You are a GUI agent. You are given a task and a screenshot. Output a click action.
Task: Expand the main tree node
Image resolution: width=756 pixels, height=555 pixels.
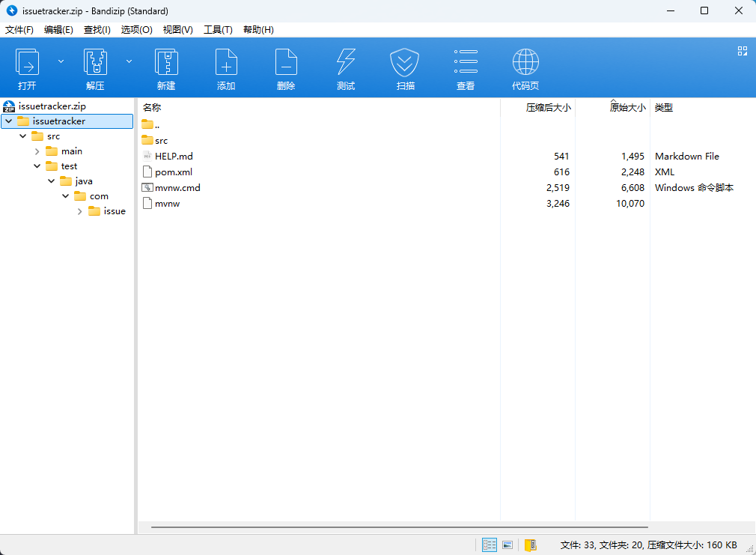(x=37, y=151)
